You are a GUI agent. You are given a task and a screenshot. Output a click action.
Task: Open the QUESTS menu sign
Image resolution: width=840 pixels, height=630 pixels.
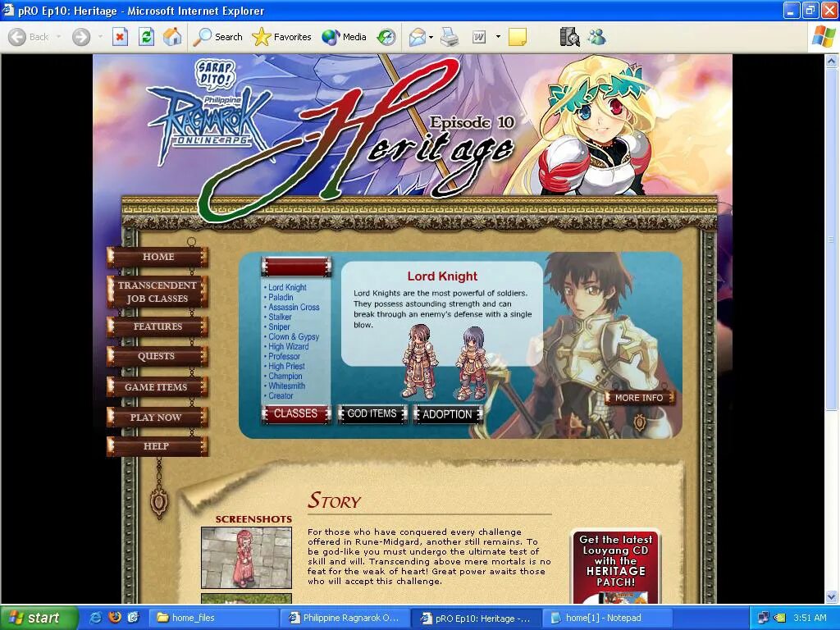157,356
